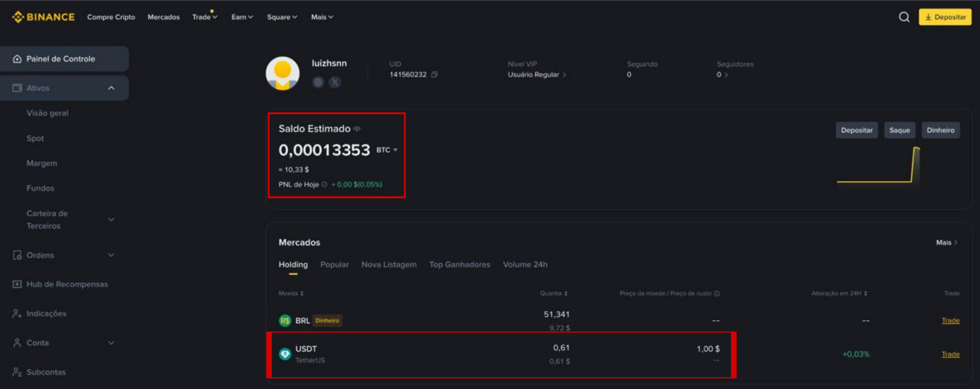
Task: Select the Top Ganhadores tab
Action: [459, 265]
